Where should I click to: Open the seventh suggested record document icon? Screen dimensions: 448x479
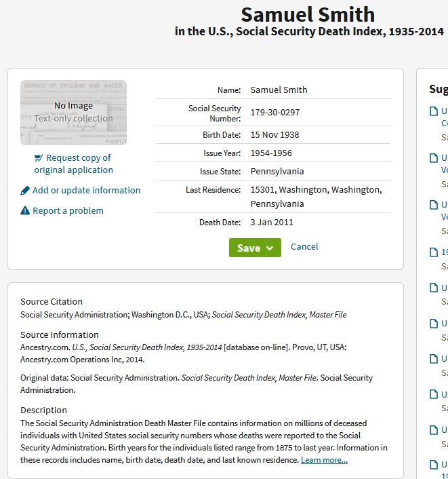434,359
